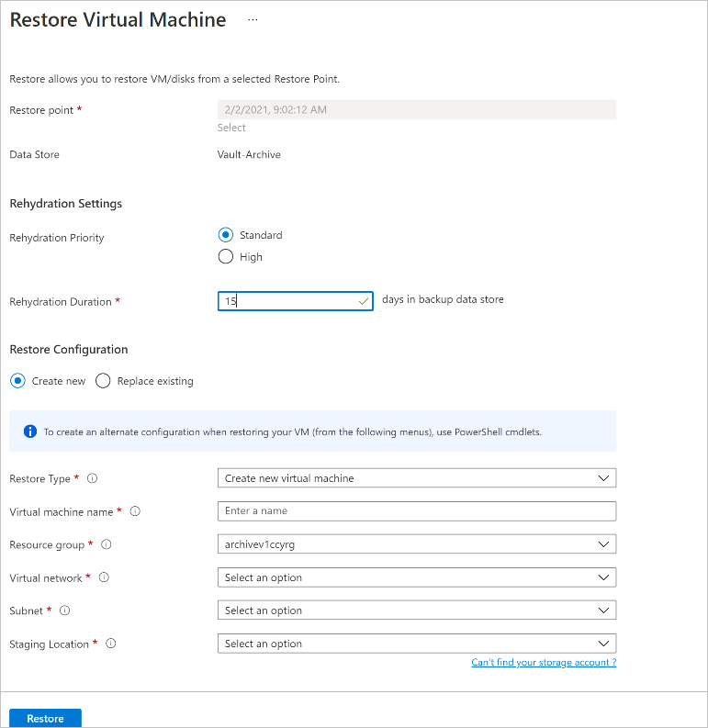The image size is (708, 728).
Task: Click info icon beside Virtual network
Action: 104,577
